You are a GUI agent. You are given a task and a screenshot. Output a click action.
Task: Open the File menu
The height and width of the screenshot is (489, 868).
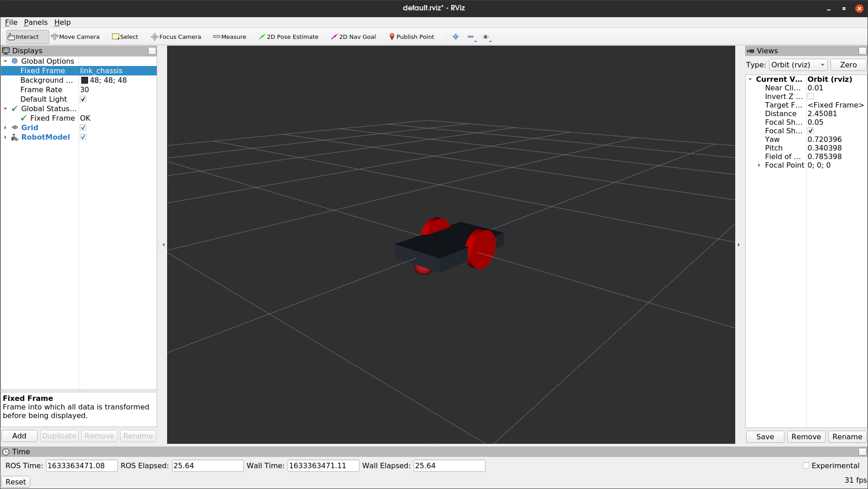(11, 22)
